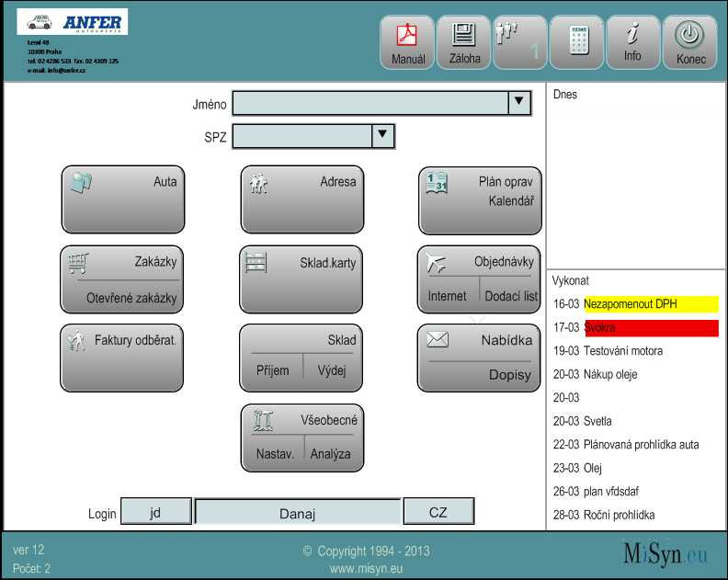Open the SPZ dropdown arrow

(382, 136)
